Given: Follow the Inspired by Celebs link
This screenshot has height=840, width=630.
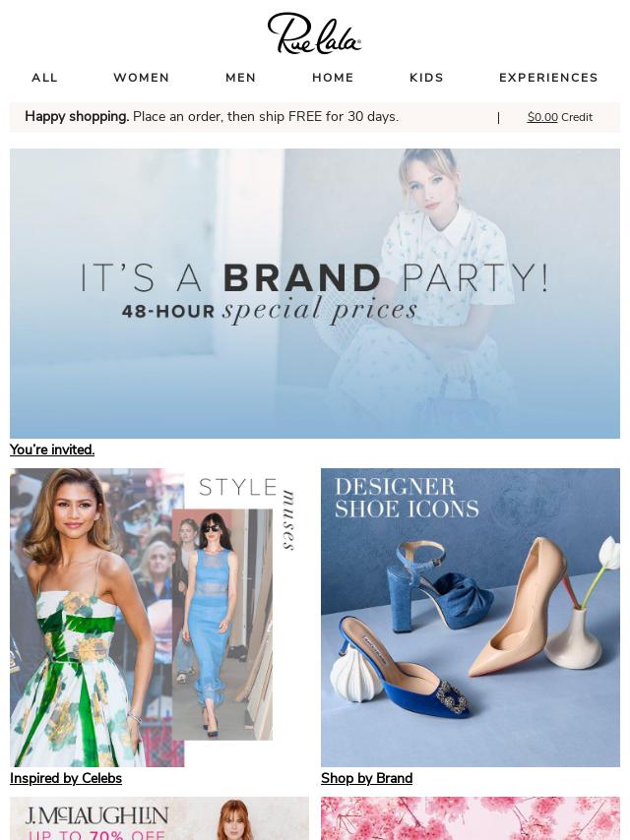Looking at the screenshot, I should point(65,778).
